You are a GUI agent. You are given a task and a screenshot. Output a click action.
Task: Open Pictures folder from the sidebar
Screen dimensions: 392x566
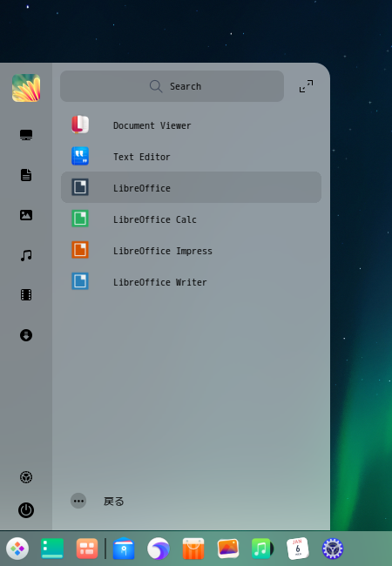click(x=26, y=215)
